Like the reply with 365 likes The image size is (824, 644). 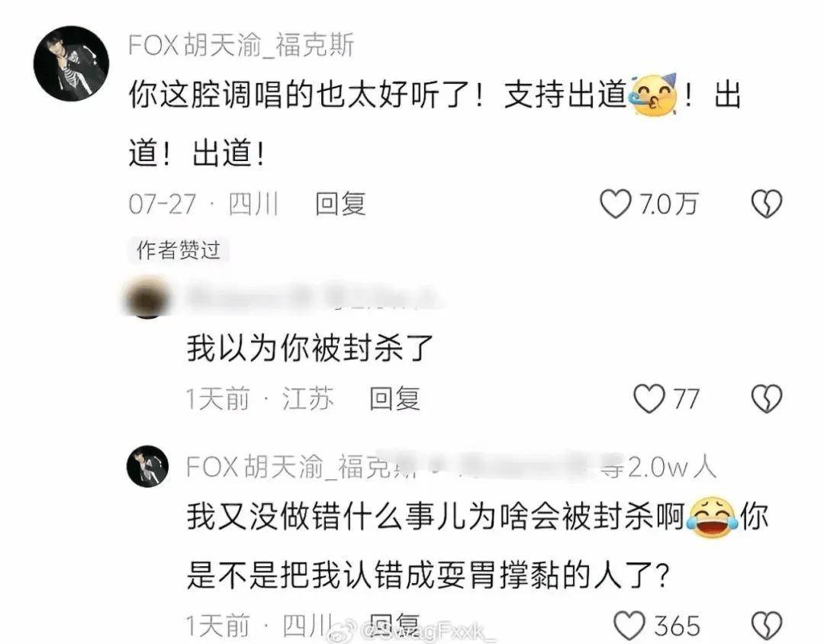629,626
